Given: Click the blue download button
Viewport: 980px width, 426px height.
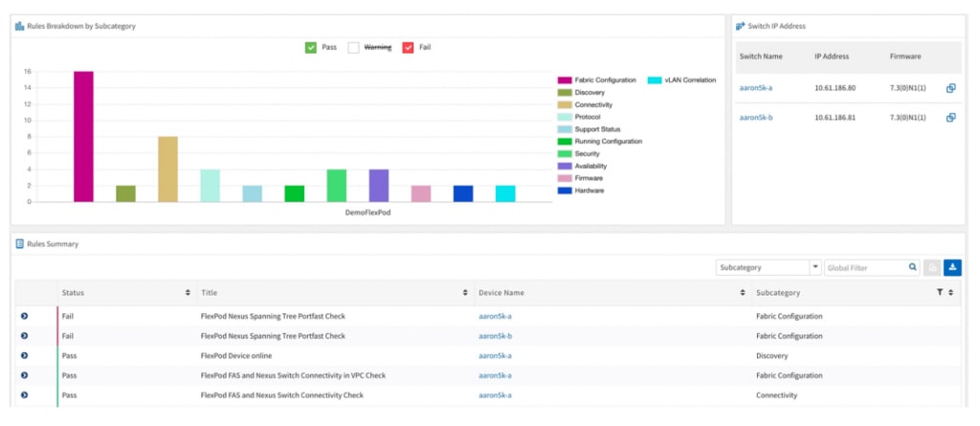Looking at the screenshot, I should pos(952,268).
